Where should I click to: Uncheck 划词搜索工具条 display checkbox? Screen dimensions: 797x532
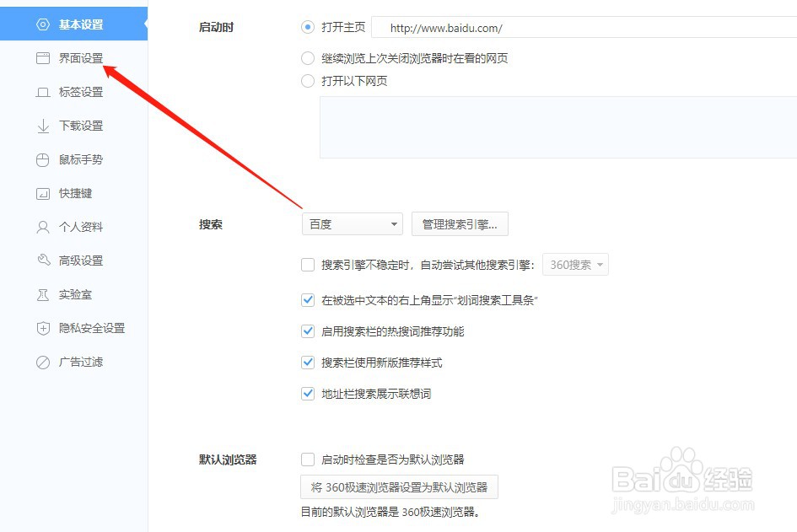(308, 300)
